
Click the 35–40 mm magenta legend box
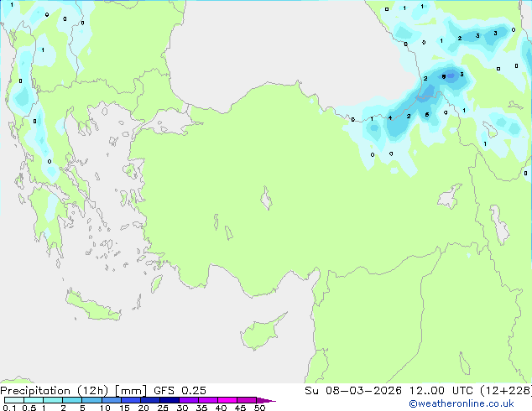208,400
